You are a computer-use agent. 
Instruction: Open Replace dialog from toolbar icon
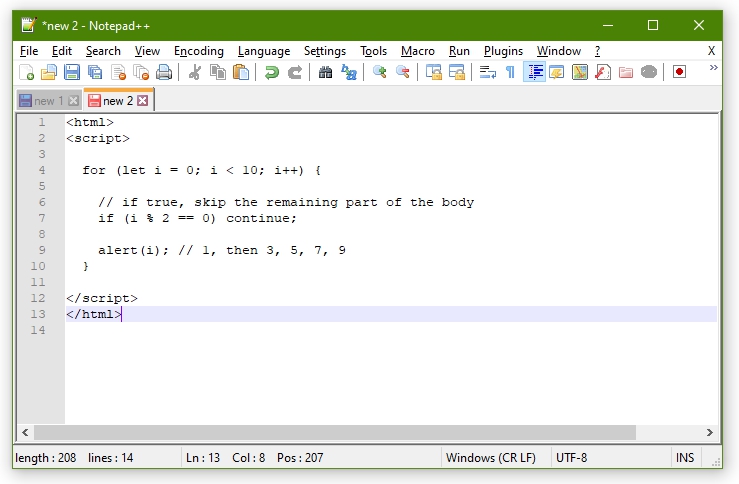click(349, 72)
